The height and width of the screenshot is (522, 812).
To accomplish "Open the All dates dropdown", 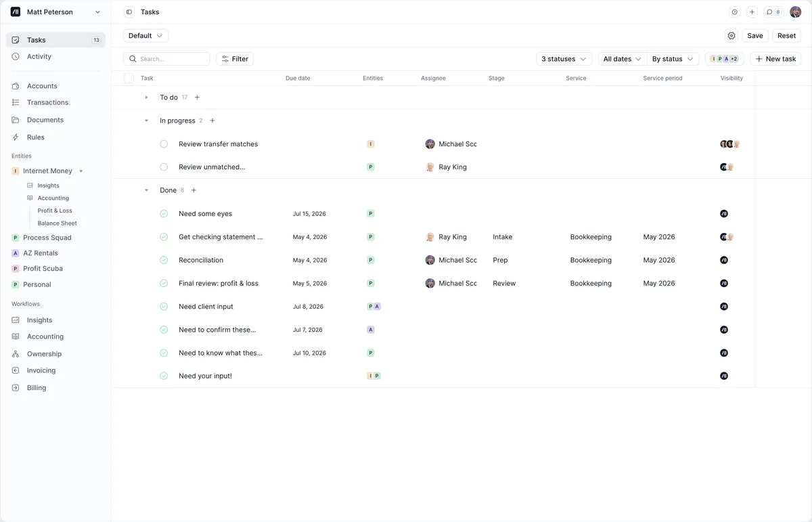I will 623,59.
